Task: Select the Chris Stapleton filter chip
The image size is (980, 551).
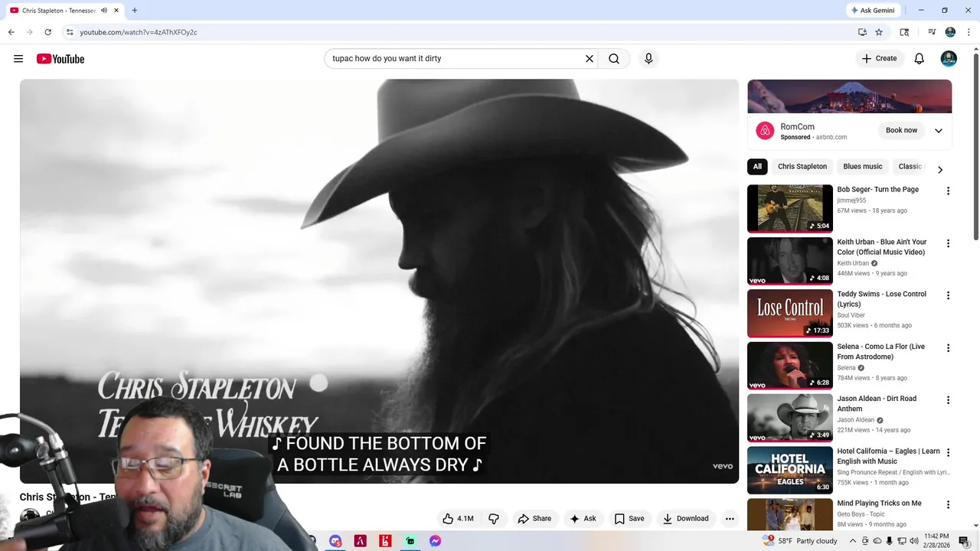Action: [802, 167]
